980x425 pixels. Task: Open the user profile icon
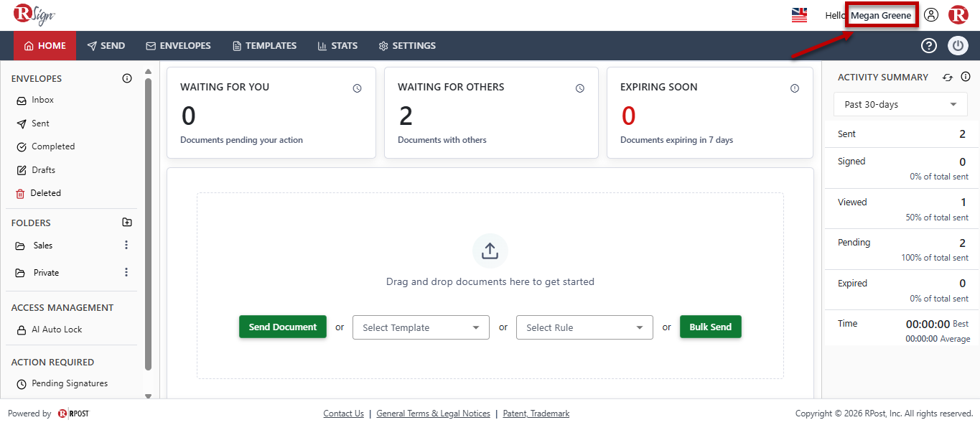pos(931,14)
